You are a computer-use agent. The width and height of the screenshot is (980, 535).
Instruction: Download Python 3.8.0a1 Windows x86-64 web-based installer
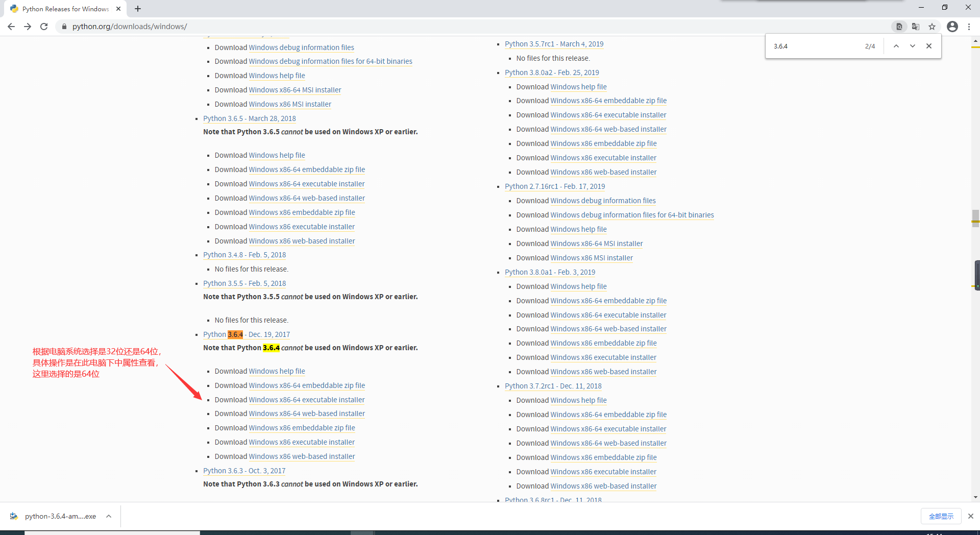608,329
